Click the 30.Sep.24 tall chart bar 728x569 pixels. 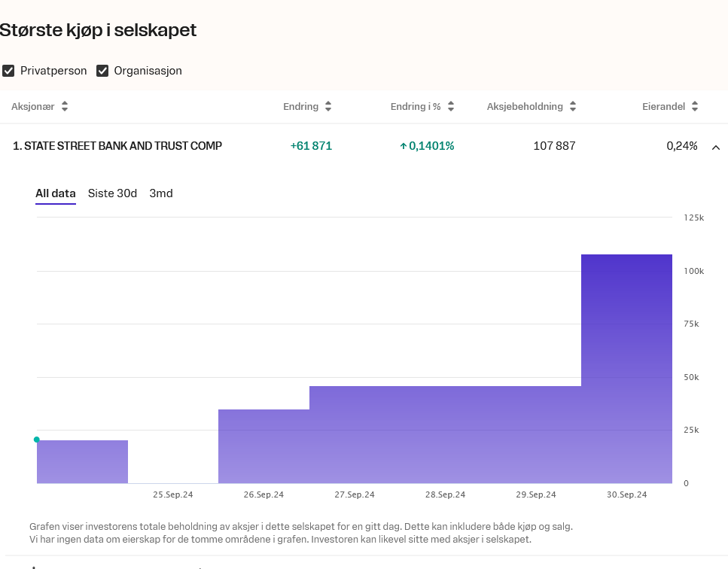pyautogui.click(x=627, y=369)
